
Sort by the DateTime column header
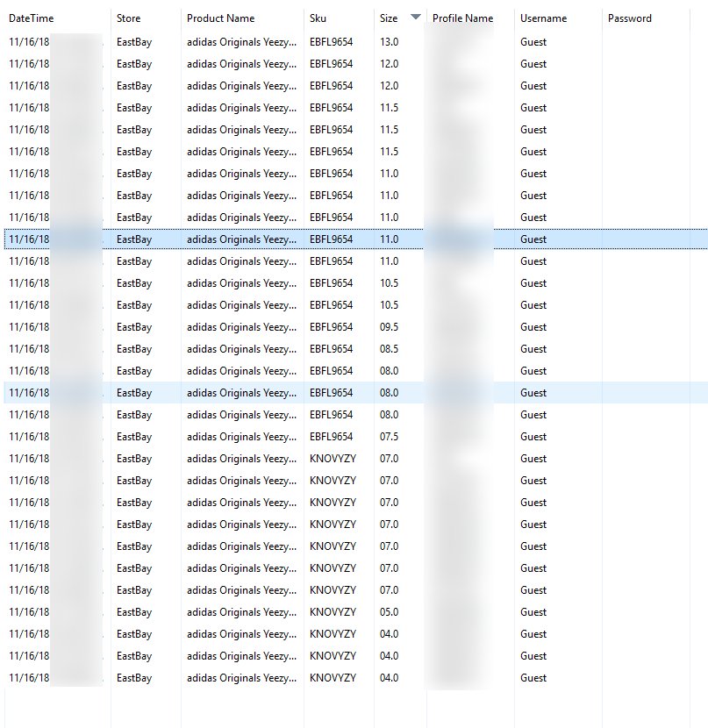click(x=31, y=18)
